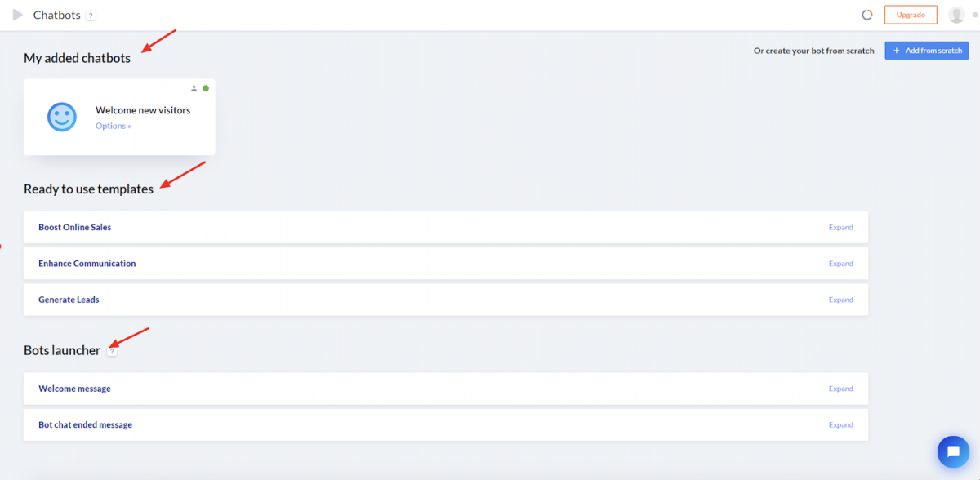
Task: Open the user avatar profile menu
Action: click(956, 15)
